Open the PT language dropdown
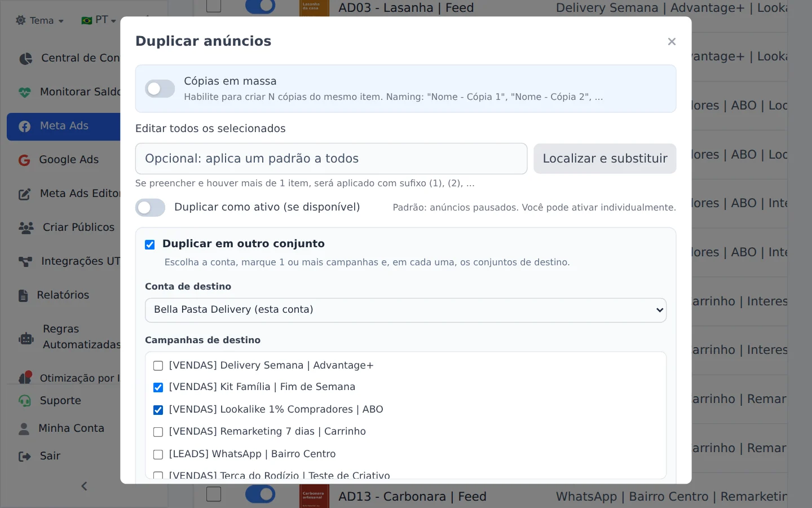The height and width of the screenshot is (508, 812). point(99,20)
